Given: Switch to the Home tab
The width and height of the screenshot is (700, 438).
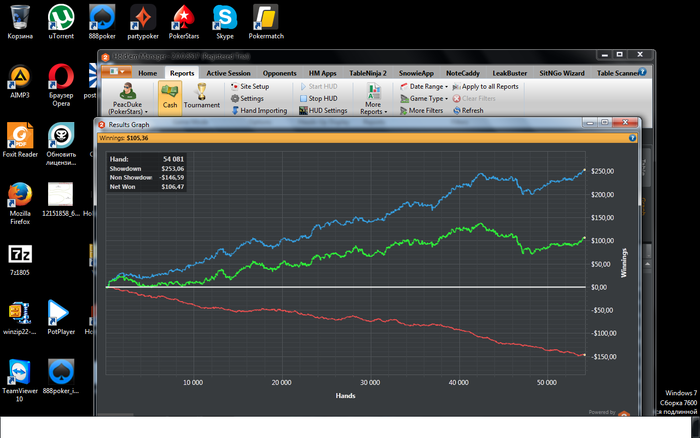Looking at the screenshot, I should pyautogui.click(x=147, y=73).
